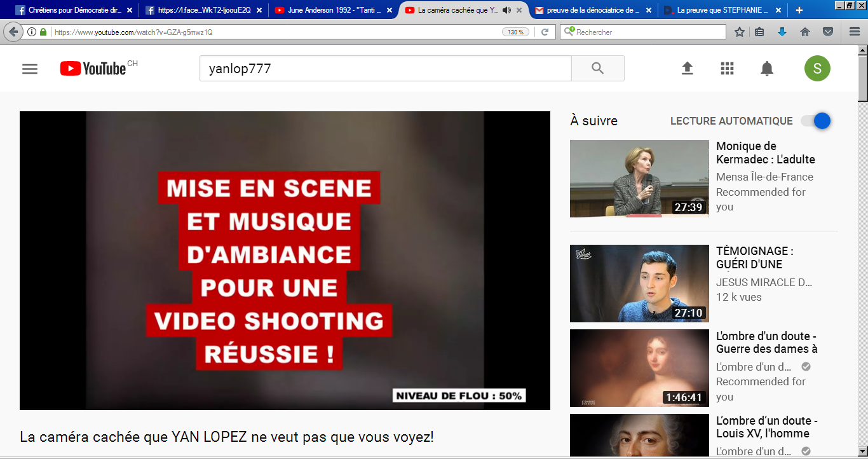Open the YouTube apps grid icon
Image resolution: width=868 pixels, height=459 pixels.
pyautogui.click(x=727, y=69)
